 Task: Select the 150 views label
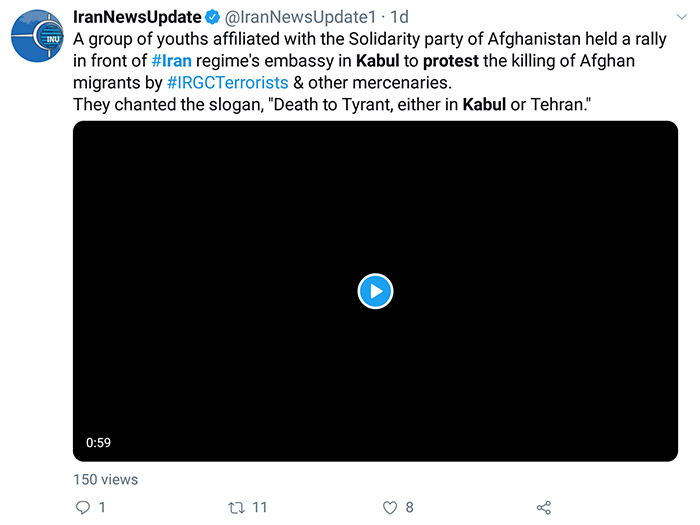[x=106, y=479]
